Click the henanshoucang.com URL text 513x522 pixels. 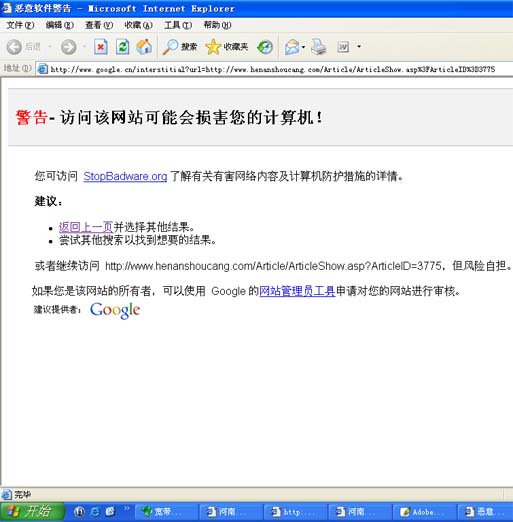click(273, 266)
